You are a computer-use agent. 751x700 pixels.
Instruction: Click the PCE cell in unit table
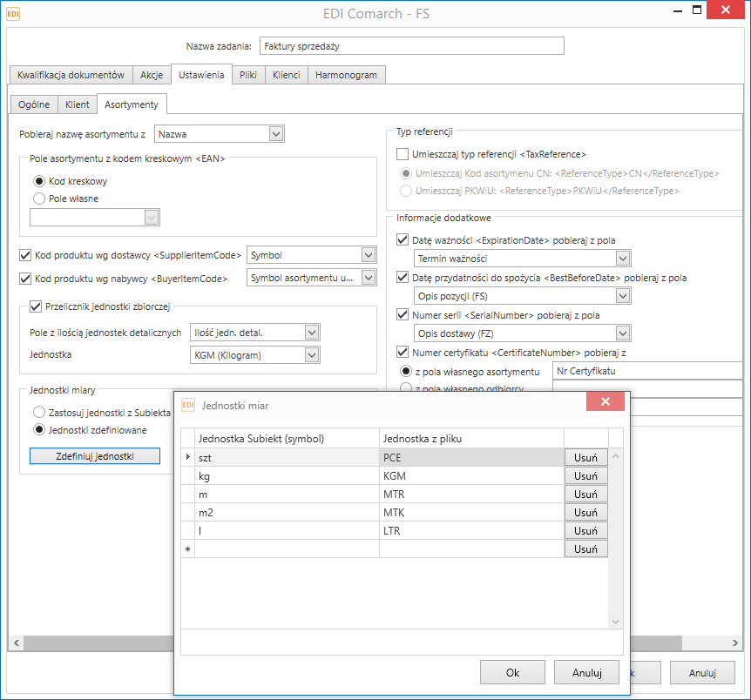(x=471, y=457)
